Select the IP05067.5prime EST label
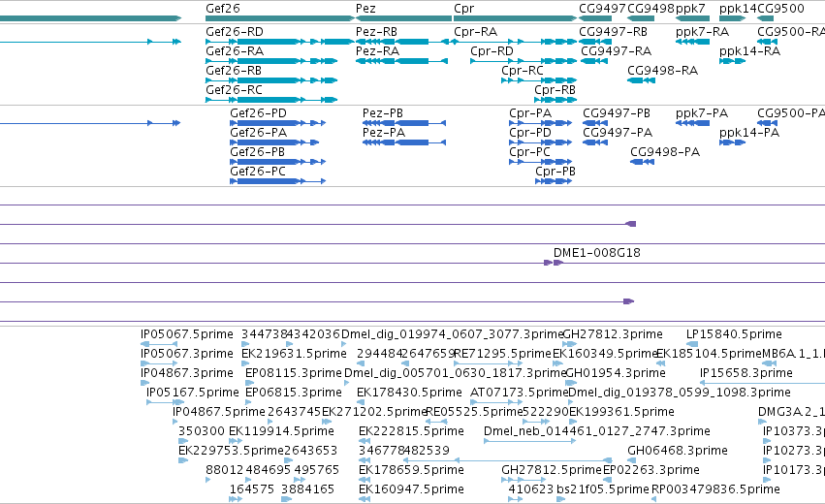The image size is (825, 504). click(x=187, y=334)
